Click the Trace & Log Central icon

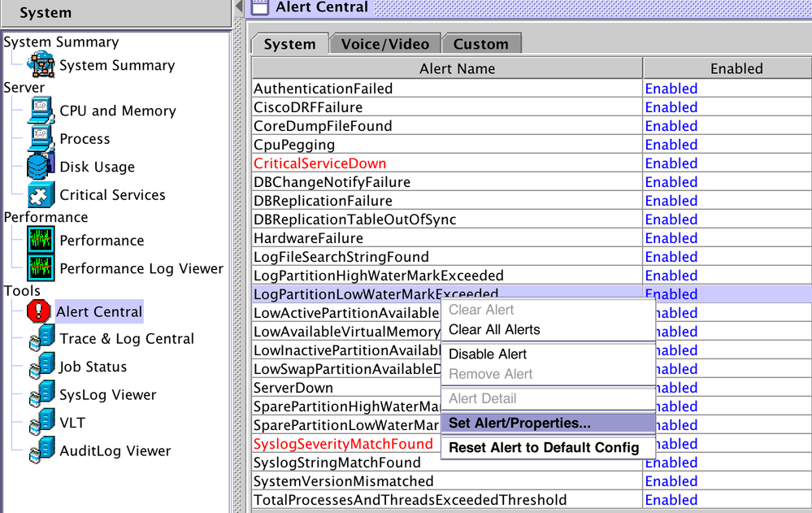[42, 338]
